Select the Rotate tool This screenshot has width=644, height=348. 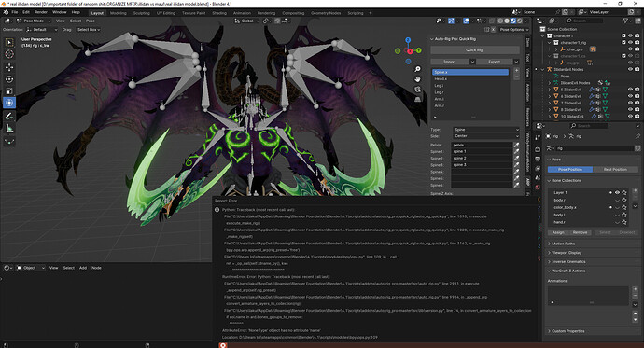click(9, 79)
